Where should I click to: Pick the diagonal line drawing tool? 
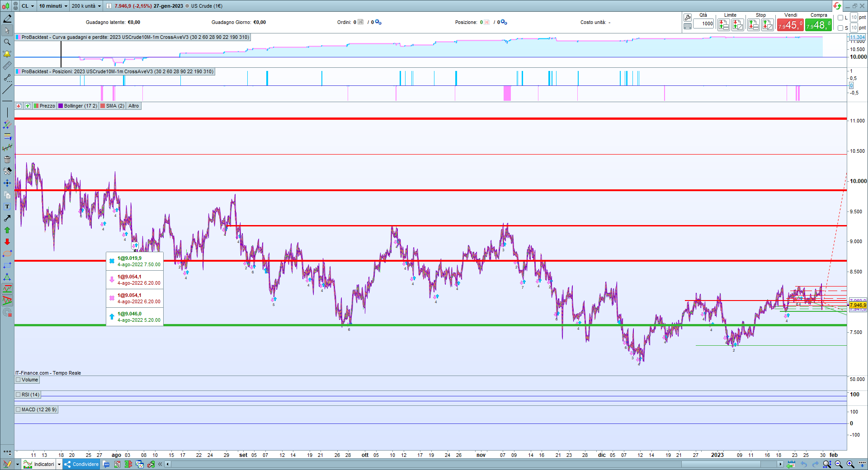[7, 89]
